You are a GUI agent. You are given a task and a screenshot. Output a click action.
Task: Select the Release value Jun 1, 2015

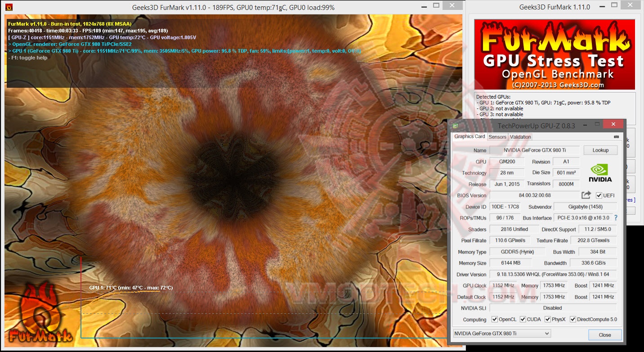coord(507,184)
